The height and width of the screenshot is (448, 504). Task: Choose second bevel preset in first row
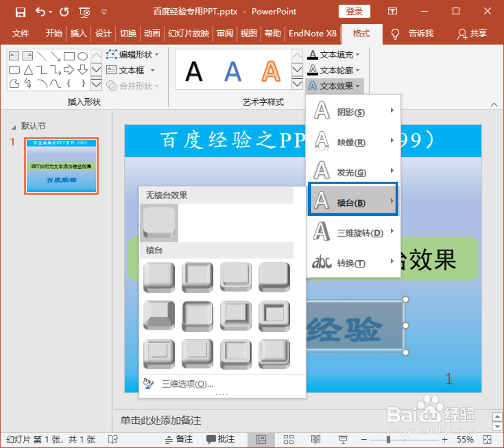(198, 277)
